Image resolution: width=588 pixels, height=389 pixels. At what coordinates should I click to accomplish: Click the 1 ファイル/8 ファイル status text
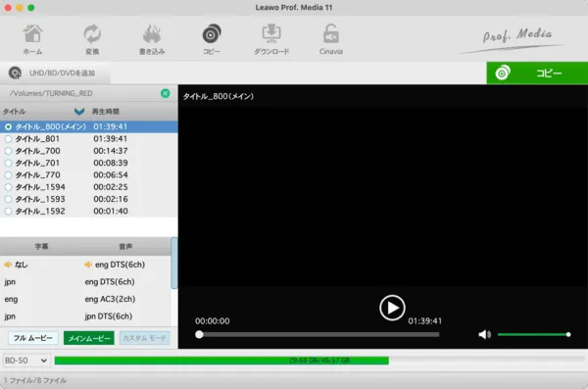[x=35, y=380]
